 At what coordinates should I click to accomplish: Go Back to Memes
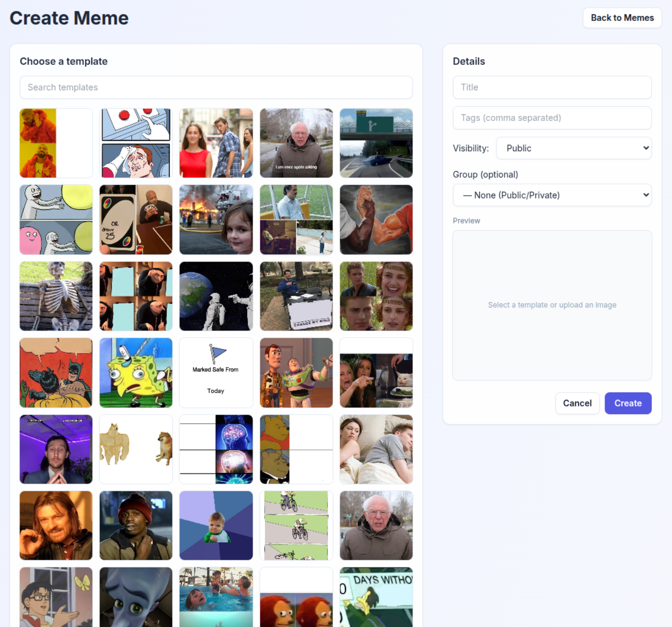pyautogui.click(x=622, y=18)
